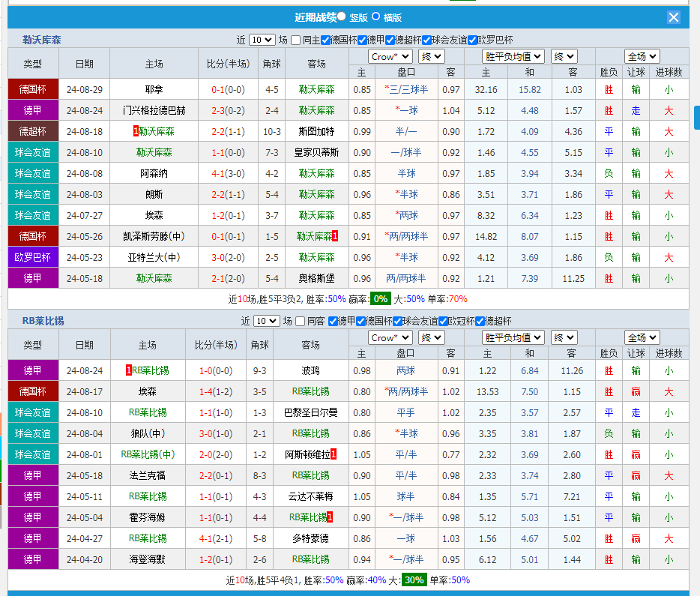Image resolution: width=700 pixels, height=596 pixels.
Task: Toggle 同客 checkbox in RB莱比锡 section
Action: 301,321
